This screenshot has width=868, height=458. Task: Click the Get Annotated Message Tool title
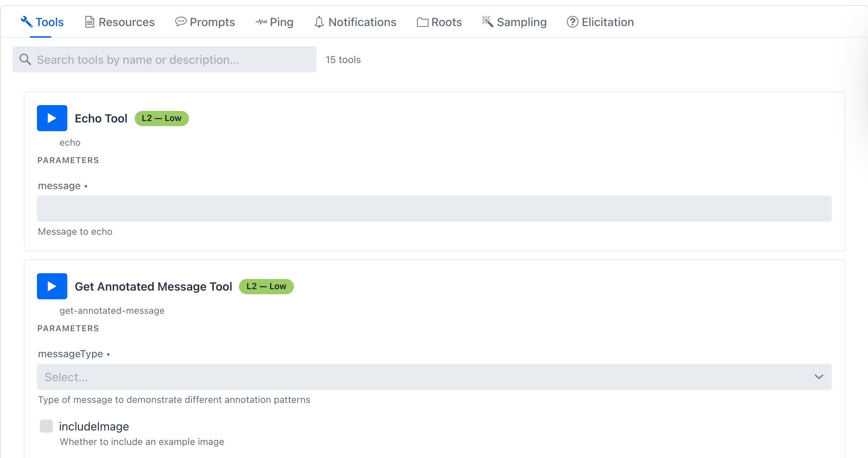pos(153,287)
